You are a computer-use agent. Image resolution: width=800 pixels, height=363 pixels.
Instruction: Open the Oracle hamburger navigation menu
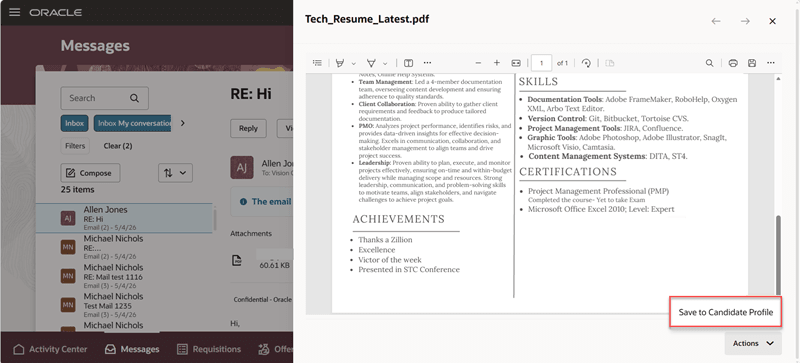coord(15,12)
